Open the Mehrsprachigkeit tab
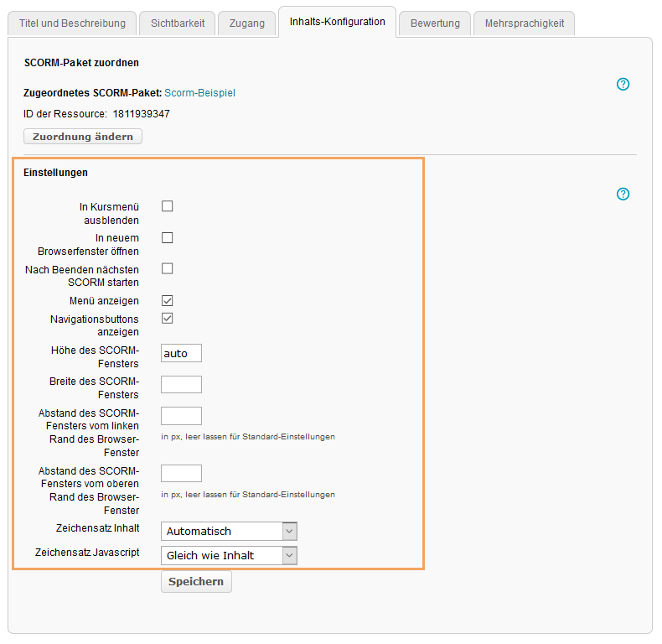Image resolution: width=662 pixels, height=644 pixels. [525, 23]
